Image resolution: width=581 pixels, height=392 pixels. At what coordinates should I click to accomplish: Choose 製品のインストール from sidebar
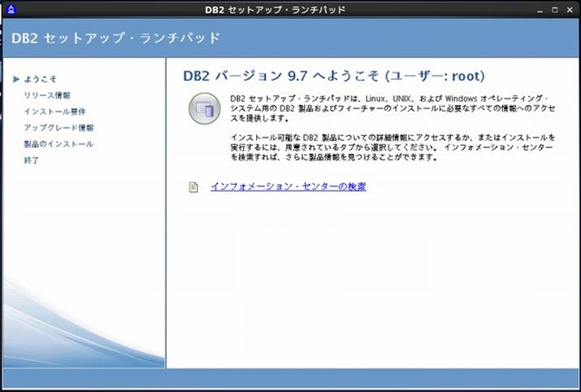(x=58, y=144)
